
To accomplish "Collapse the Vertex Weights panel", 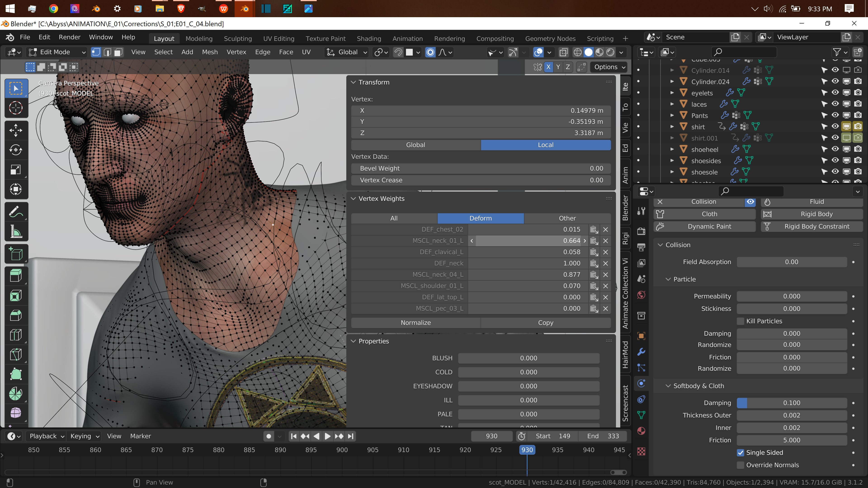I will [x=354, y=199].
